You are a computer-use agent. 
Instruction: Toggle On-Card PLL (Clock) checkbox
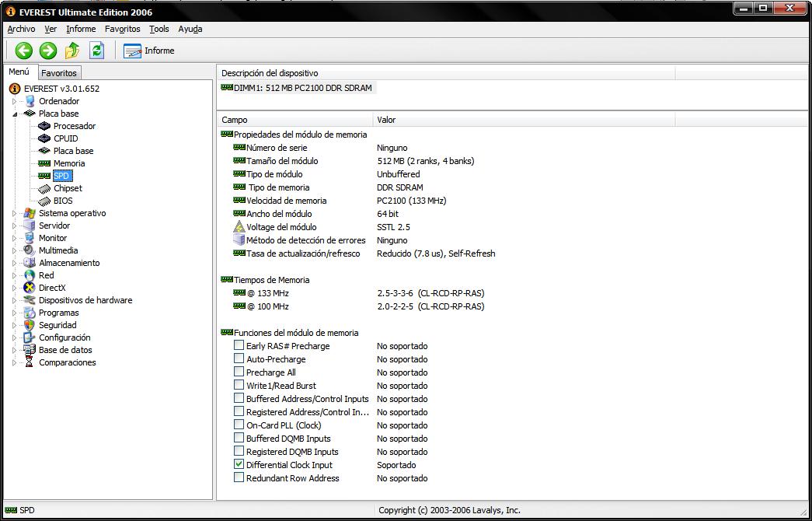pos(239,425)
